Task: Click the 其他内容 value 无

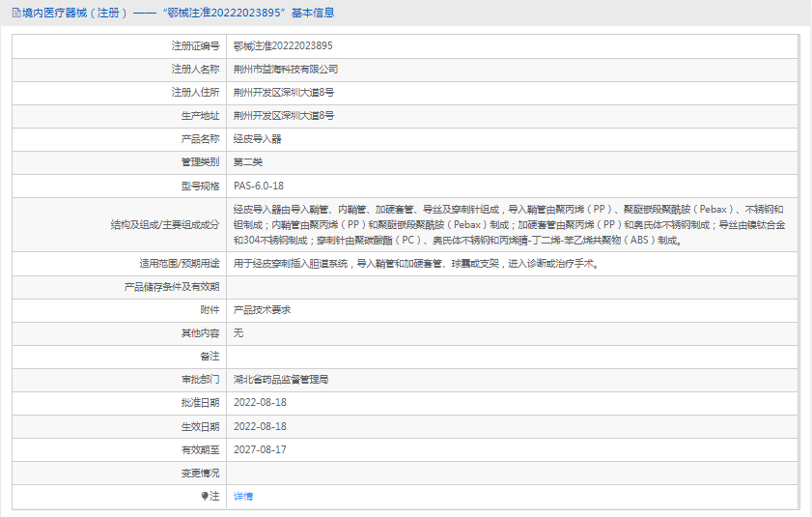Action: pos(238,333)
